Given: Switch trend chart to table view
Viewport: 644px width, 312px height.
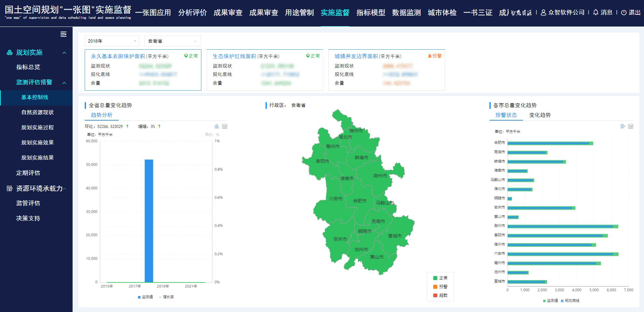Looking at the screenshot, I should (225, 126).
